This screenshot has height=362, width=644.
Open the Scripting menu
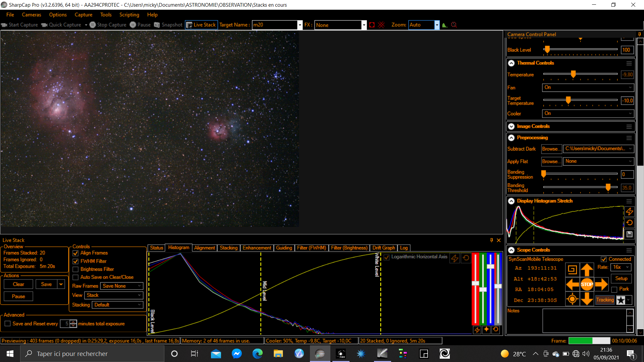(x=129, y=15)
